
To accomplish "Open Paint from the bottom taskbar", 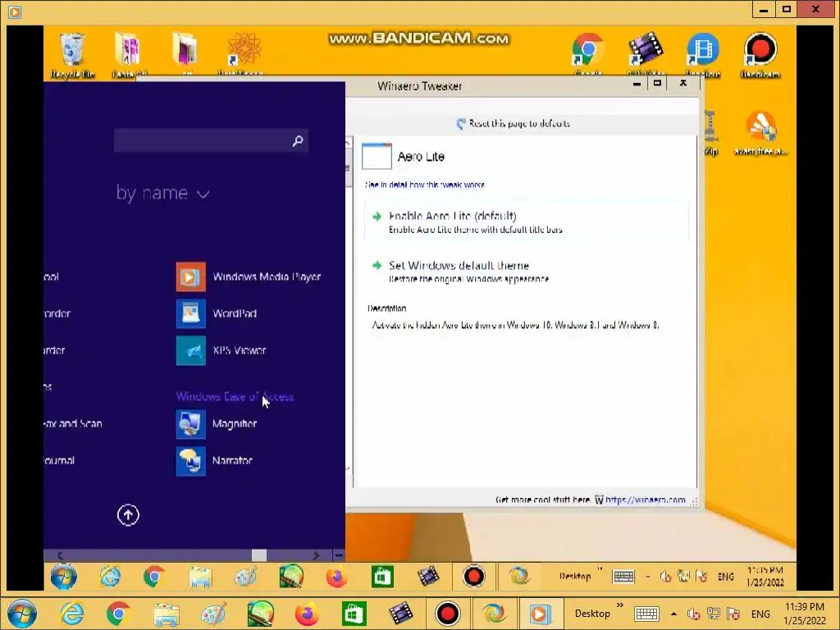I will click(213, 614).
